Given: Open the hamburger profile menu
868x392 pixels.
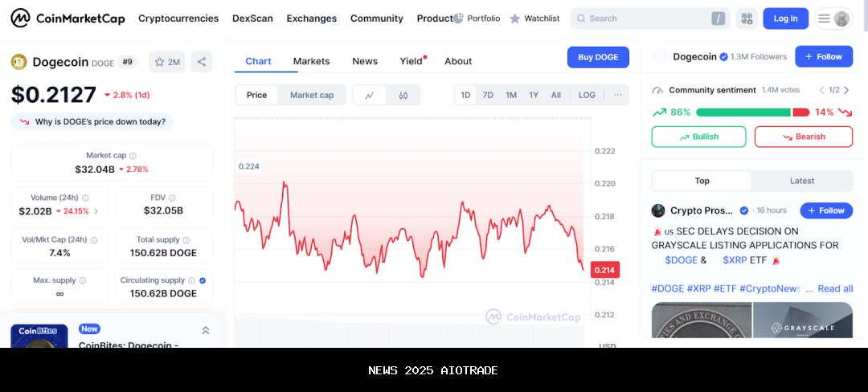Looking at the screenshot, I should click(x=833, y=18).
